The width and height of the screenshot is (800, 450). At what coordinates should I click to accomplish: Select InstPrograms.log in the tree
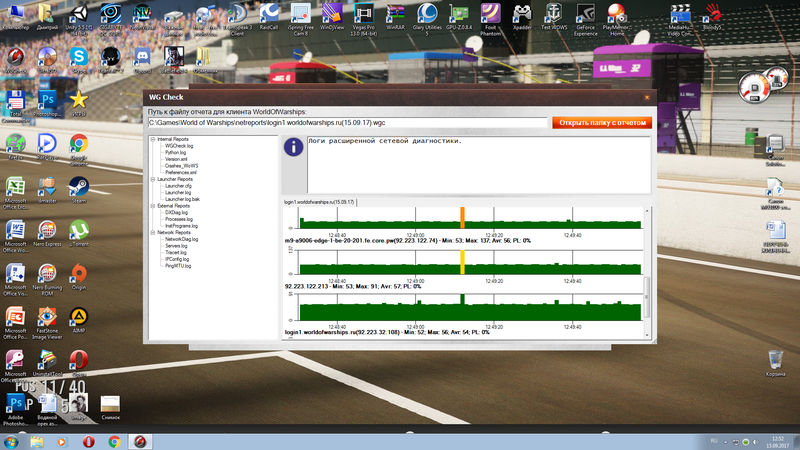pos(182,226)
